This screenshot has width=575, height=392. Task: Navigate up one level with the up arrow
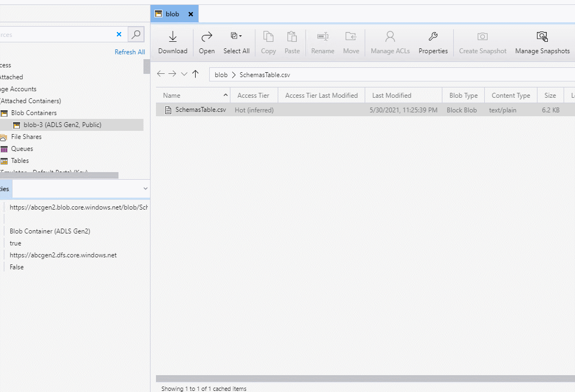pos(196,74)
